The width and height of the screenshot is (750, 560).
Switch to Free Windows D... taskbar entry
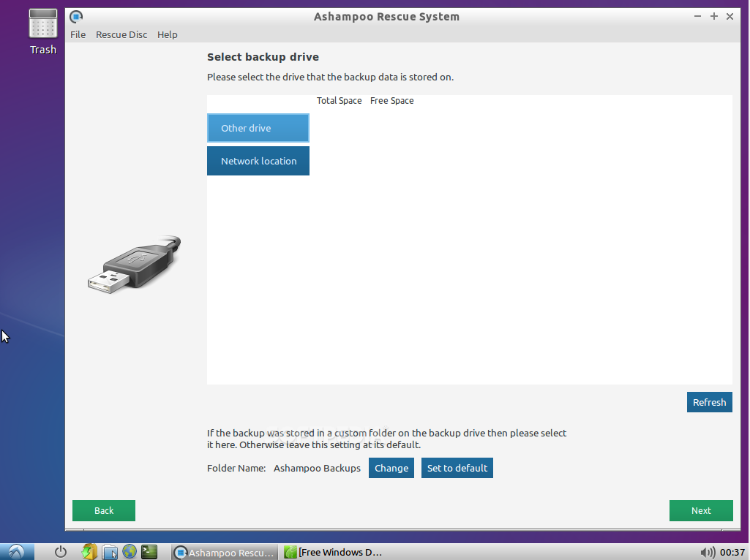(x=334, y=553)
